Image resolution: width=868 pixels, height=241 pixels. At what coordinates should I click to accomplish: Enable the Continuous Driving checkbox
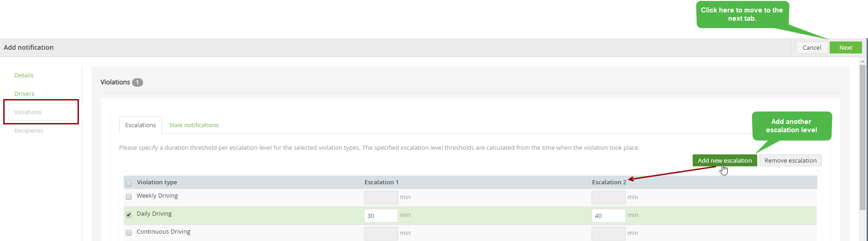click(129, 233)
